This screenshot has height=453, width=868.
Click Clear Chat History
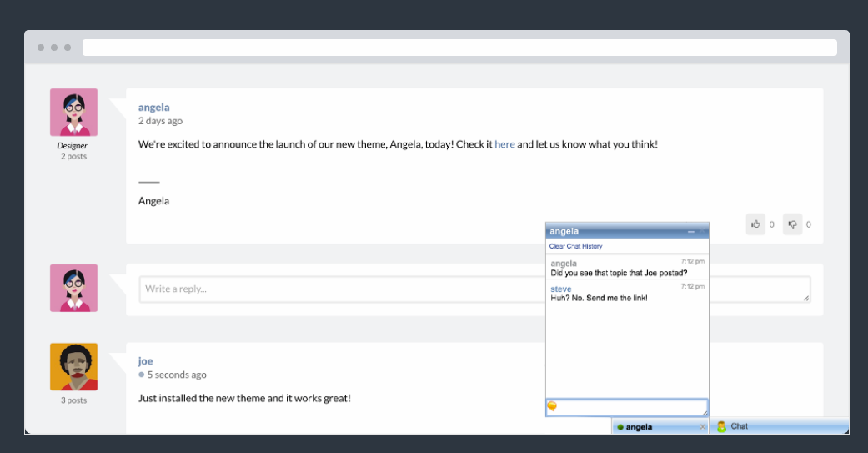(575, 246)
